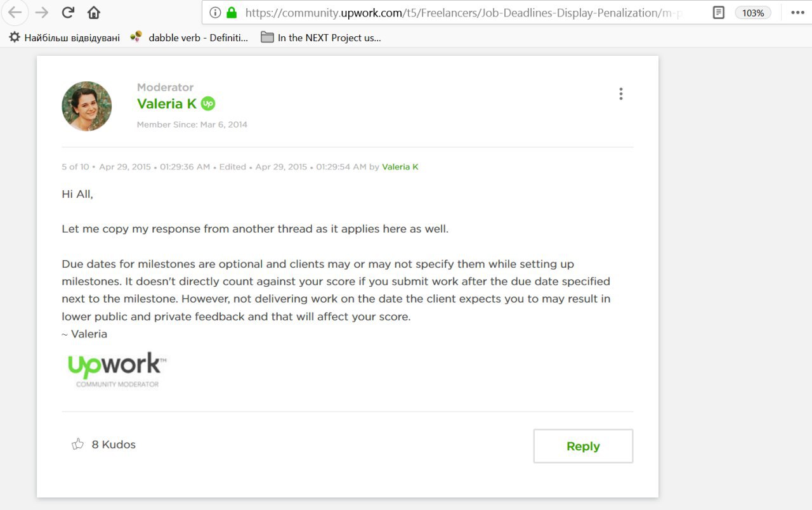812x510 pixels.
Task: Click the green Upwork badge beside Valeria K
Action: pyautogui.click(x=208, y=104)
